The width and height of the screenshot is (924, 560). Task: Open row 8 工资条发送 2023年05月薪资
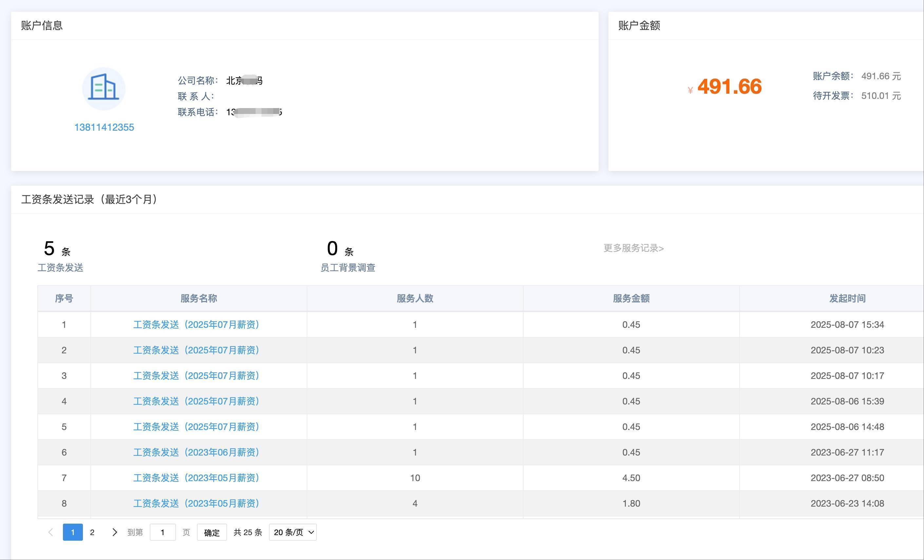196,503
